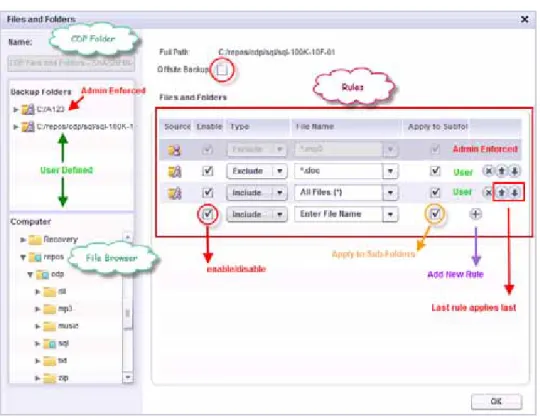Delete the *.doc rule with its X icon

488,171
